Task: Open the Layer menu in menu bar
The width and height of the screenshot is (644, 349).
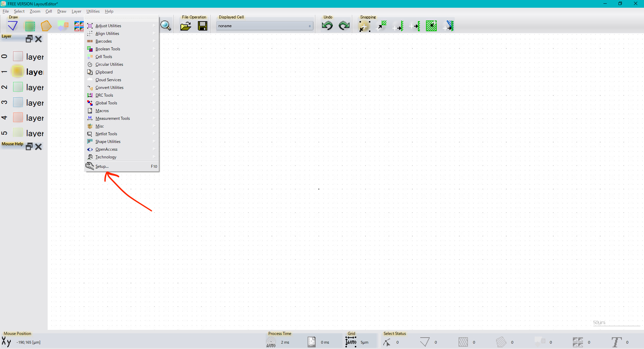Action: click(x=76, y=11)
